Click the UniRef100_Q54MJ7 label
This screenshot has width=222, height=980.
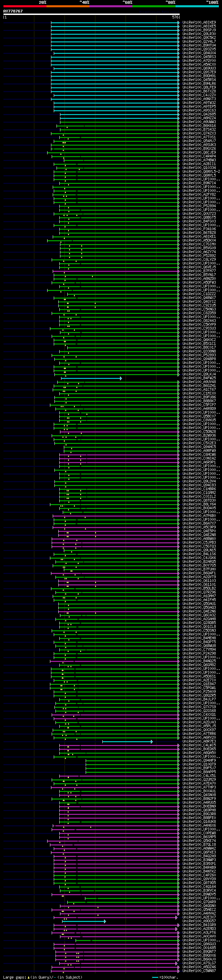pos(199,141)
